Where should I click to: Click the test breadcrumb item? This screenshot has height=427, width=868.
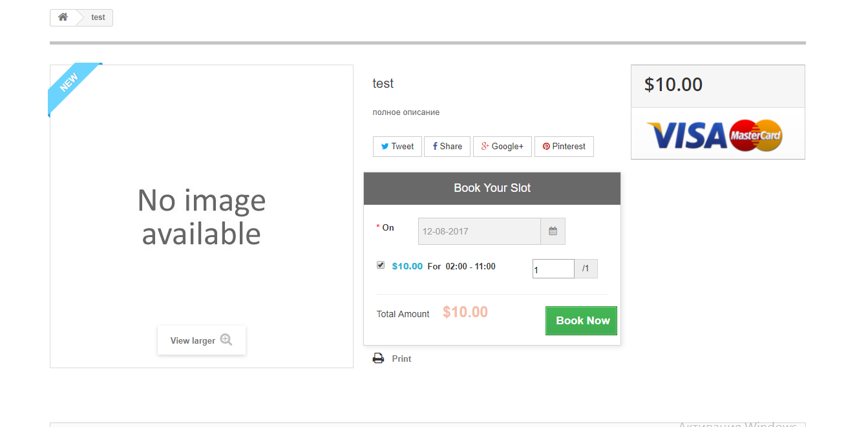tap(98, 17)
